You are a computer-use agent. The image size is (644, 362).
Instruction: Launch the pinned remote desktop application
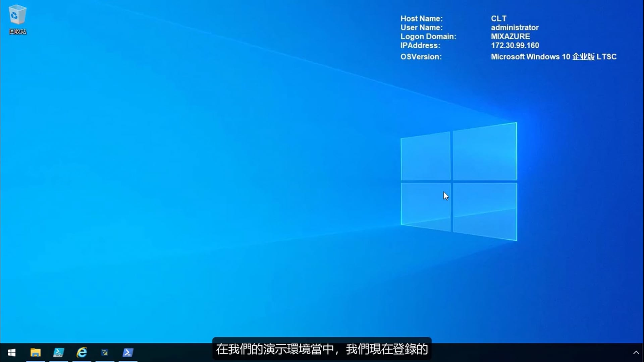tap(104, 353)
